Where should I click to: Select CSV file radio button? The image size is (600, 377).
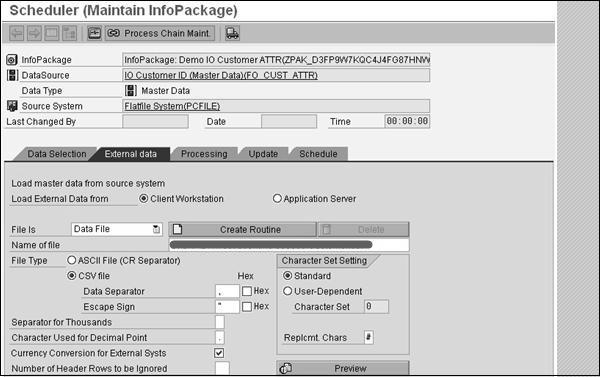[72, 276]
